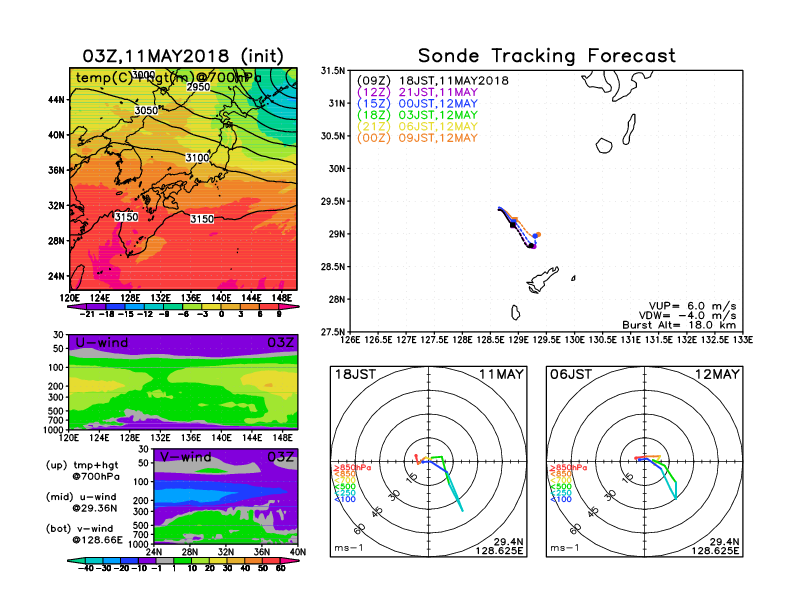Click "11MAY" on the left hodograph
This screenshot has height=612, width=792.
tap(501, 375)
